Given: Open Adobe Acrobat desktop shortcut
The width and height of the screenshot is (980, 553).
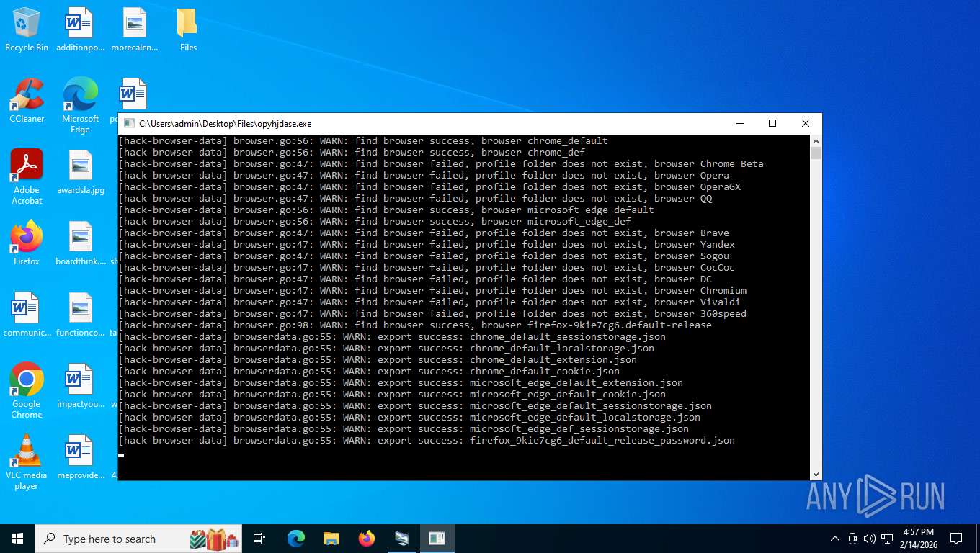Looking at the screenshot, I should coord(27,177).
